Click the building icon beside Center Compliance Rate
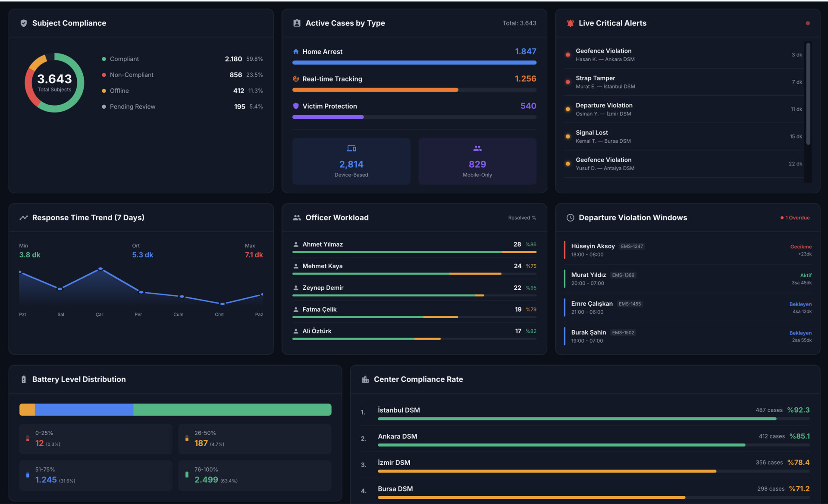The height and width of the screenshot is (504, 828). coord(365,379)
